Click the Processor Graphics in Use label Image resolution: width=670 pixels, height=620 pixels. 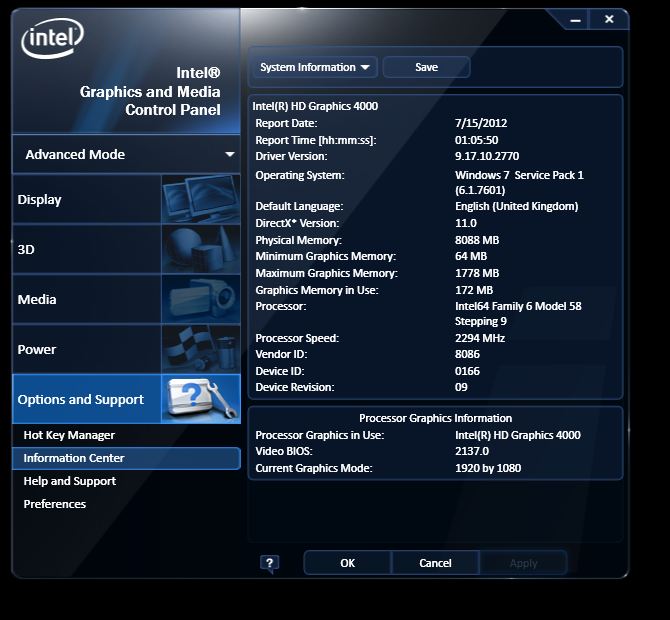(320, 435)
